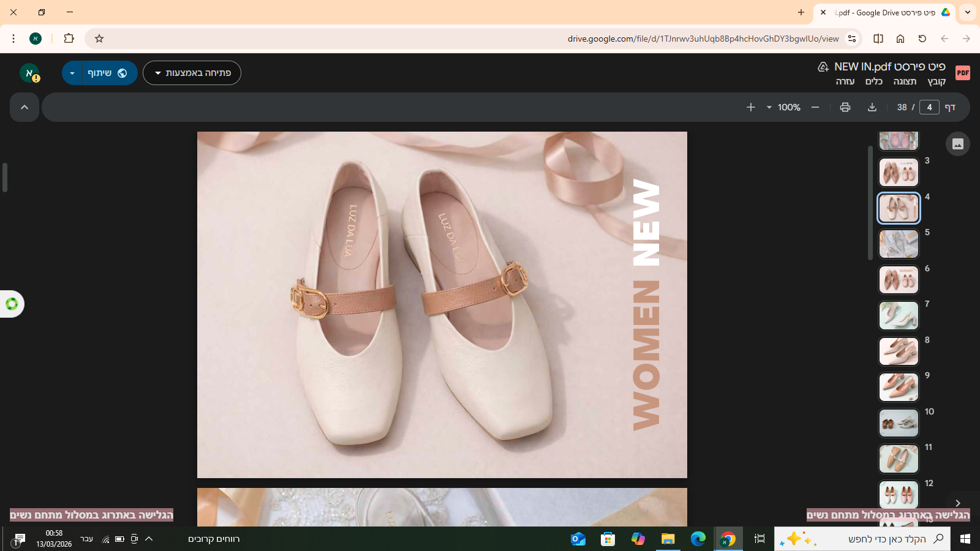
Task: Open Microsoft Edge from the taskbar
Action: tap(698, 539)
